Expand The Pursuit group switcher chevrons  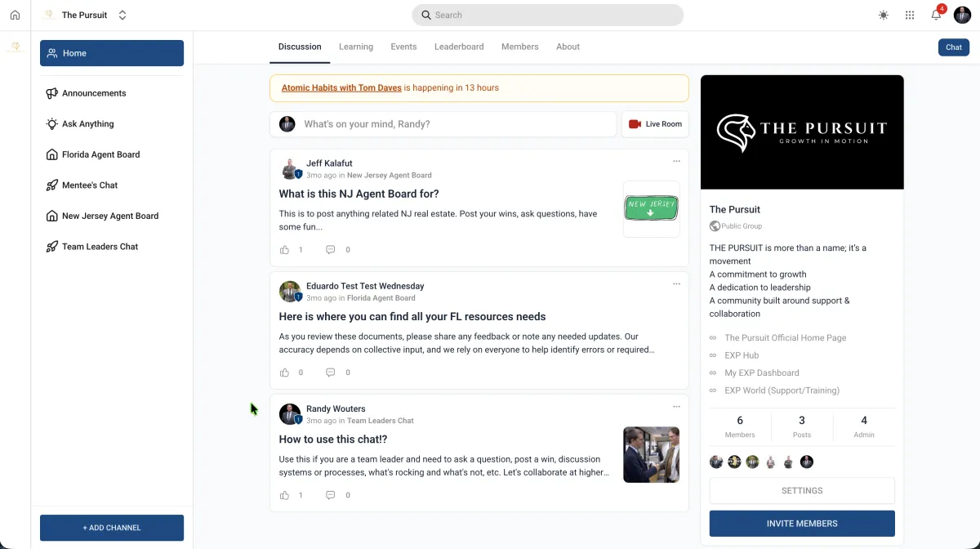click(122, 15)
